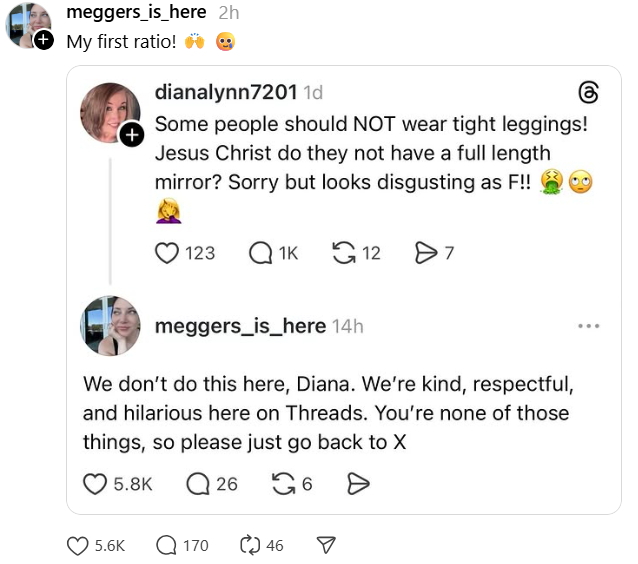Repost dianalynn7201's leggings post
The height and width of the screenshot is (564, 638).
click(x=344, y=253)
